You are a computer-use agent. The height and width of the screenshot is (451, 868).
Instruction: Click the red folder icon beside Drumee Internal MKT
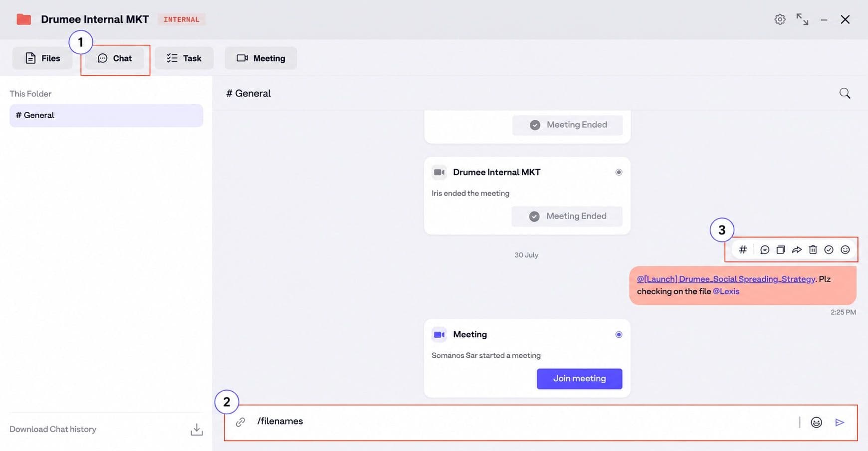tap(24, 19)
